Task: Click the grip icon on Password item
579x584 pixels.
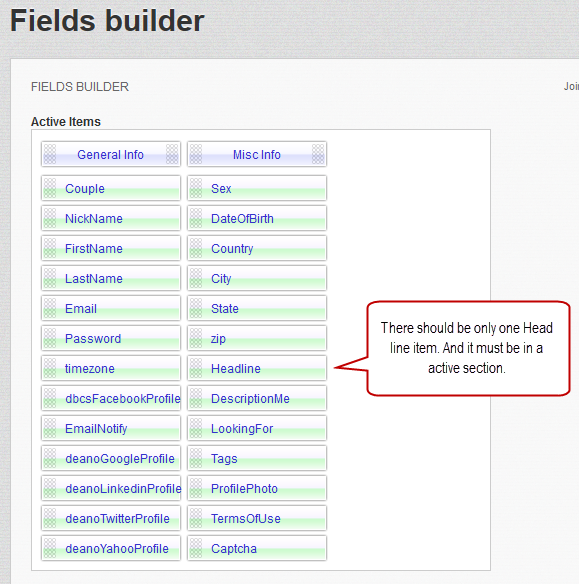Action: tap(50, 338)
